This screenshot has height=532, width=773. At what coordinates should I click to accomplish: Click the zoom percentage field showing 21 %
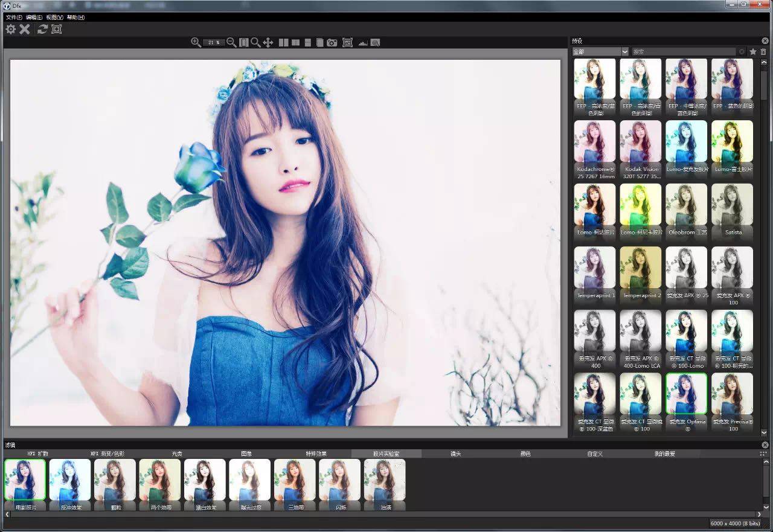pos(214,42)
